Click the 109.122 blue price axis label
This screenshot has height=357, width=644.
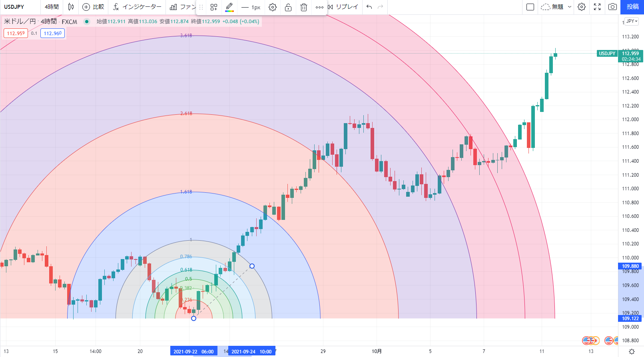point(630,319)
